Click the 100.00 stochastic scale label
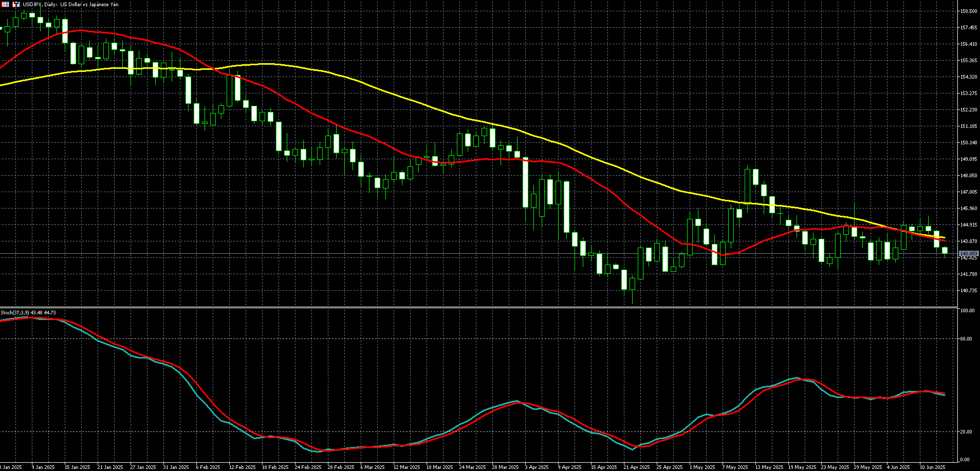 pyautogui.click(x=967, y=311)
